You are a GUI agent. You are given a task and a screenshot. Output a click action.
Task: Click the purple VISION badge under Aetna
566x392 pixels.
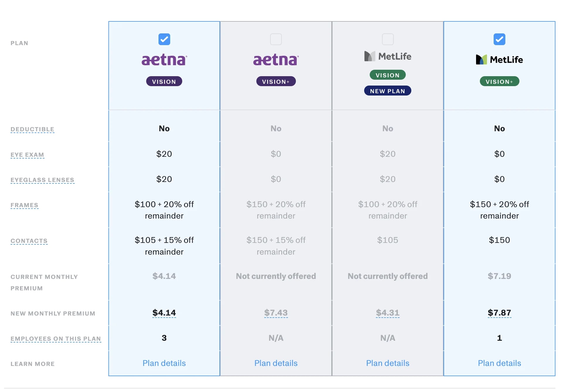pyautogui.click(x=164, y=81)
